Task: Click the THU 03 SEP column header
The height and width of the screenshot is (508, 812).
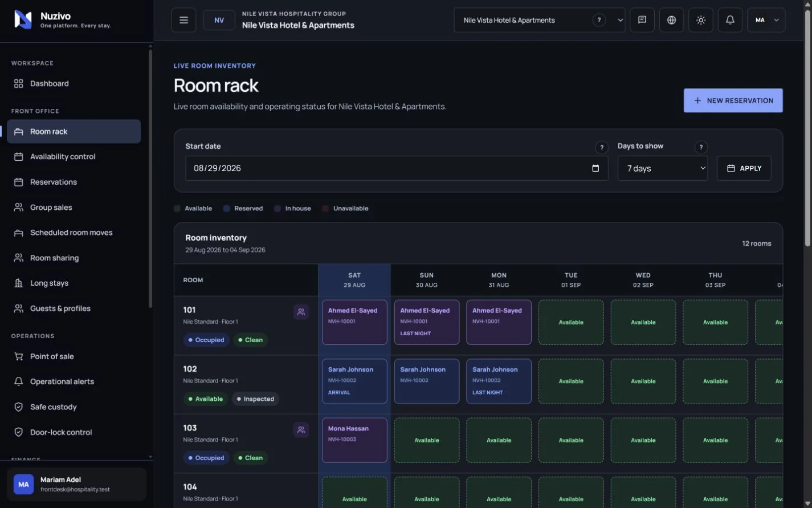Action: tap(715, 280)
